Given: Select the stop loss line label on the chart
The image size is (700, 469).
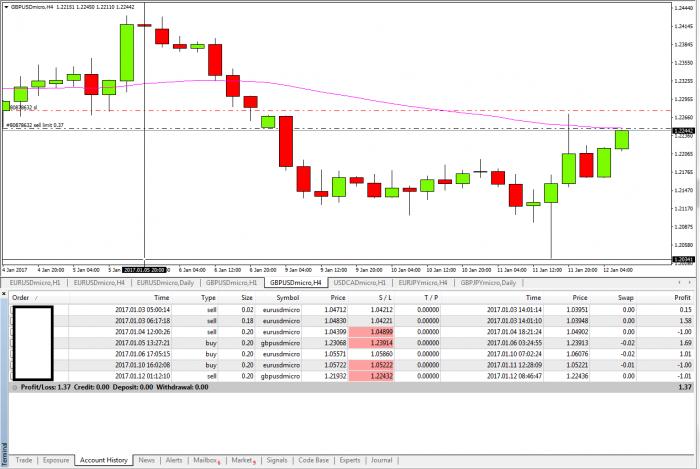Looking at the screenshot, I should coord(22,108).
